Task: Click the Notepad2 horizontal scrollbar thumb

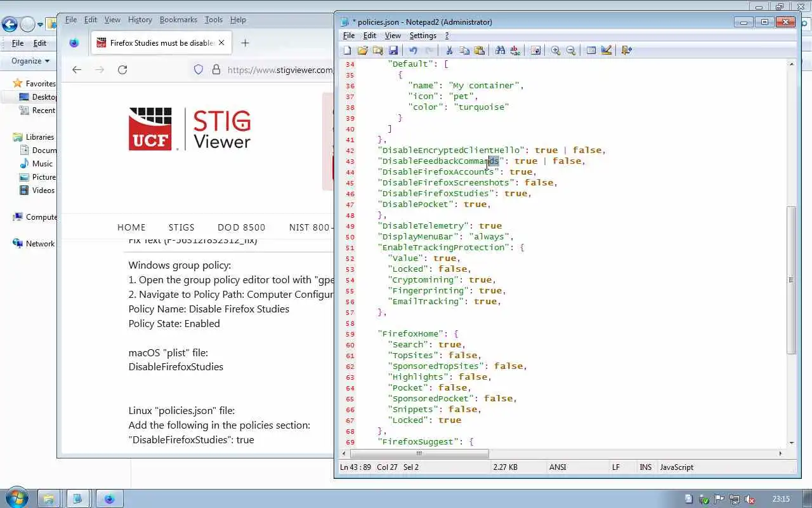Action: (419, 453)
